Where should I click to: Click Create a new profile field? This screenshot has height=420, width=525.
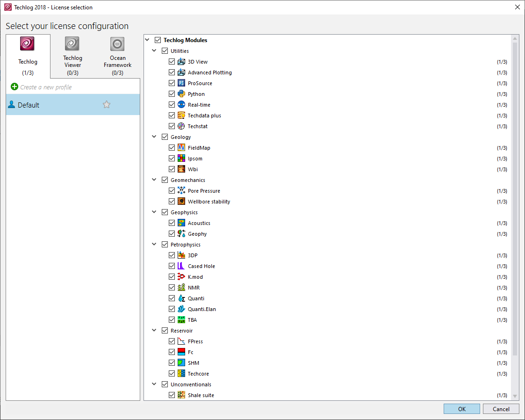click(46, 87)
